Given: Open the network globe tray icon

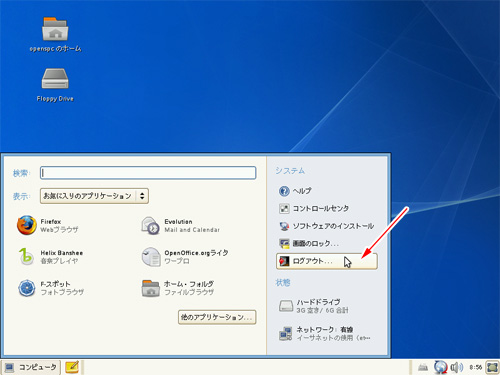Looking at the screenshot, I should tap(440, 367).
